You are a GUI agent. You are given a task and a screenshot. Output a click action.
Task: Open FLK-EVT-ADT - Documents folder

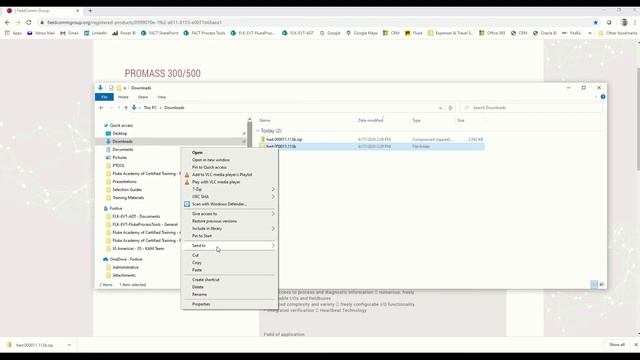point(136,217)
